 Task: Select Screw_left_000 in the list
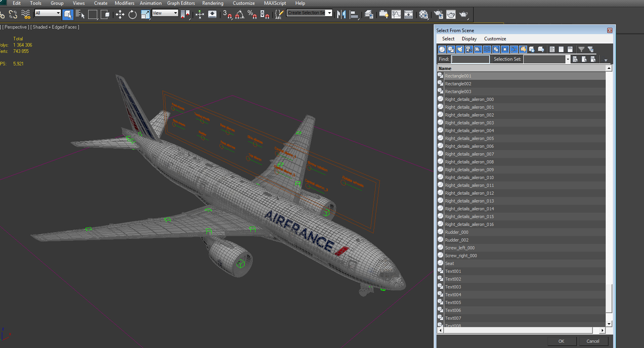pos(521,248)
